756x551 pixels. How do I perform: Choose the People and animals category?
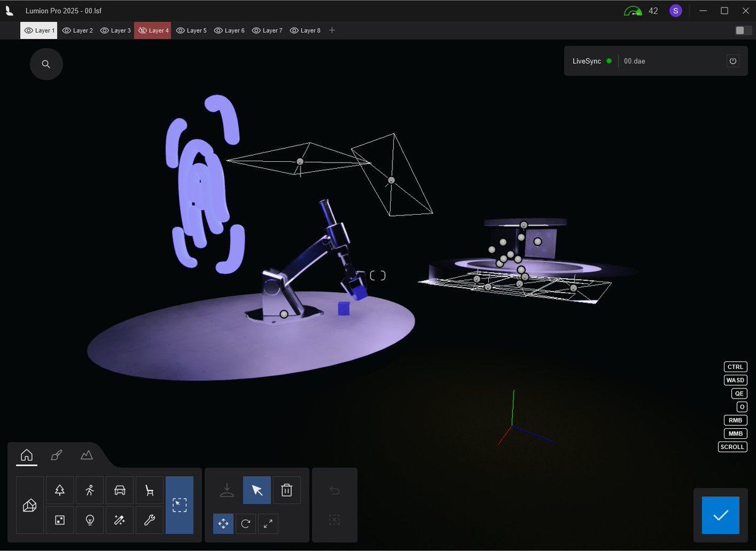89,490
